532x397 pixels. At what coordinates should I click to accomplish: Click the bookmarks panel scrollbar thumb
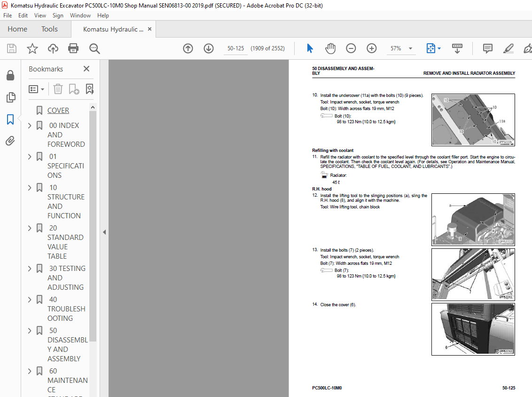(93, 226)
